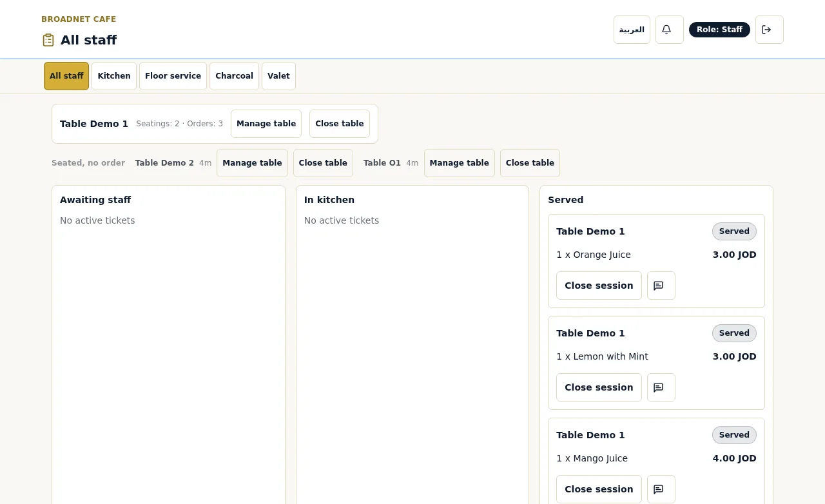Click the 'Awaiting staff' column heading

(95, 200)
